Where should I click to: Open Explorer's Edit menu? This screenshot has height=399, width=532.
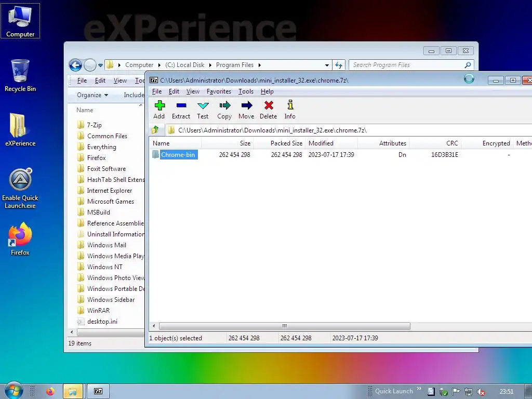[x=100, y=81]
